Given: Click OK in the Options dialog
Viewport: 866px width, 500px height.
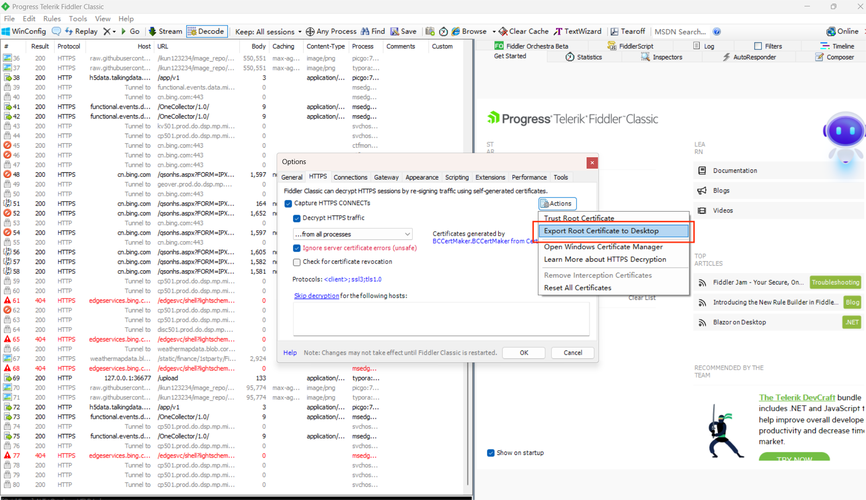Looking at the screenshot, I should click(524, 352).
